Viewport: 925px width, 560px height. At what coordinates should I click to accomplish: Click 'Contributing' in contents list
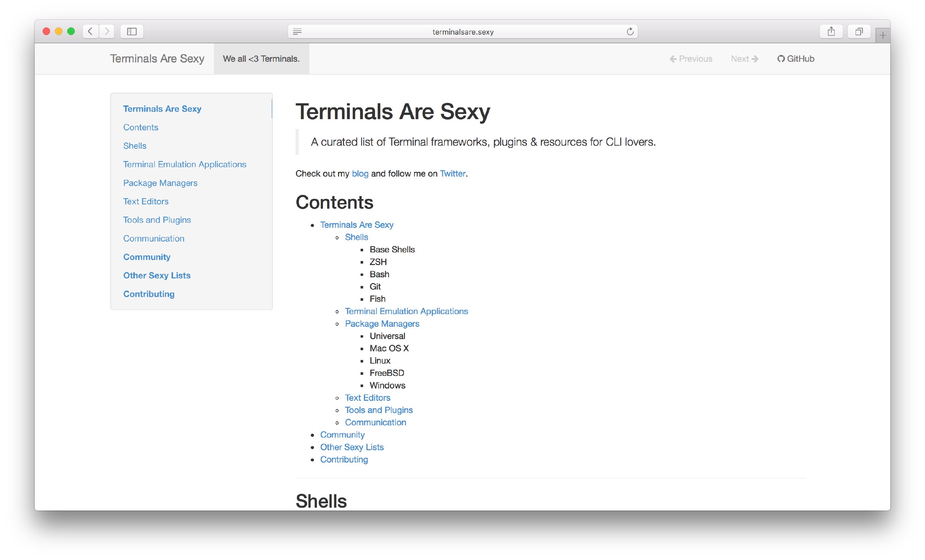344,460
